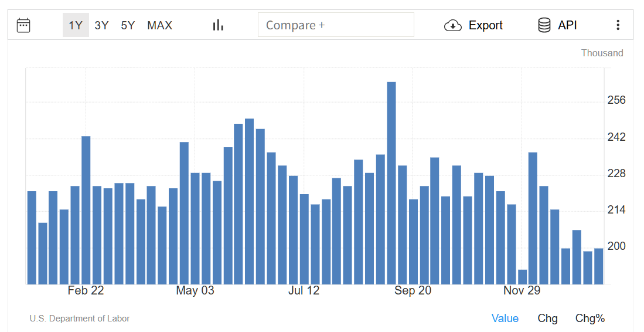Viewport: 644px width, 332px height.
Task: Open the chart type bar icon
Action: [x=218, y=25]
